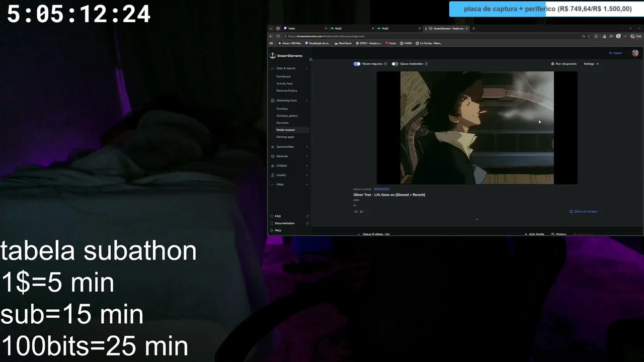Image resolution: width=644 pixels, height=362 pixels.
Task: Click the StreamElements logo
Action: 286,56
